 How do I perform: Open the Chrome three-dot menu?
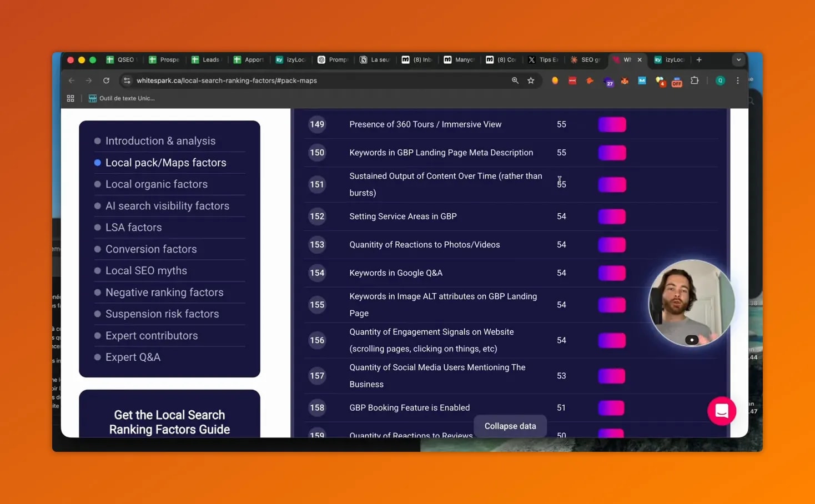[737, 80]
